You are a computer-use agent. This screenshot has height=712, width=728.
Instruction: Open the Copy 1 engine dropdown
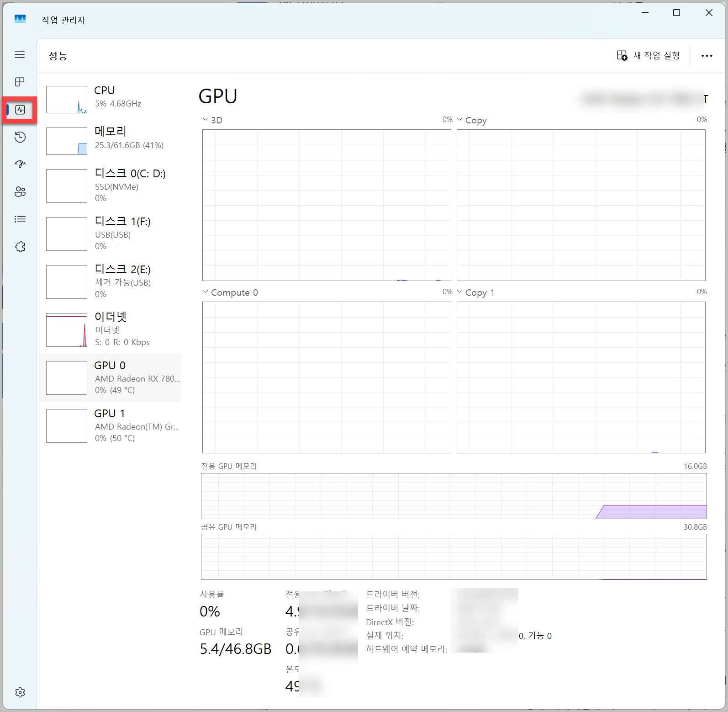click(476, 292)
